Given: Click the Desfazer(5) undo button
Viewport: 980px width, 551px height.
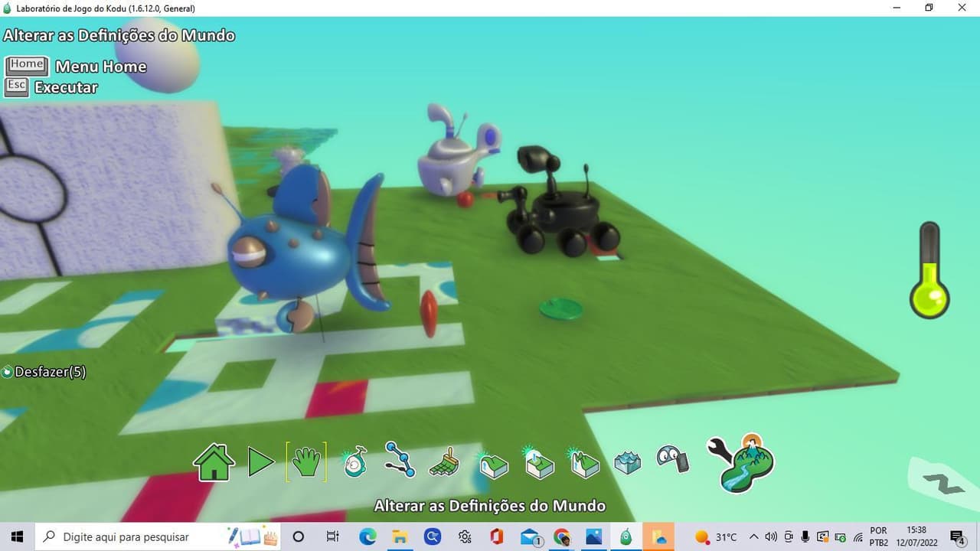Looking at the screenshot, I should 44,372.
